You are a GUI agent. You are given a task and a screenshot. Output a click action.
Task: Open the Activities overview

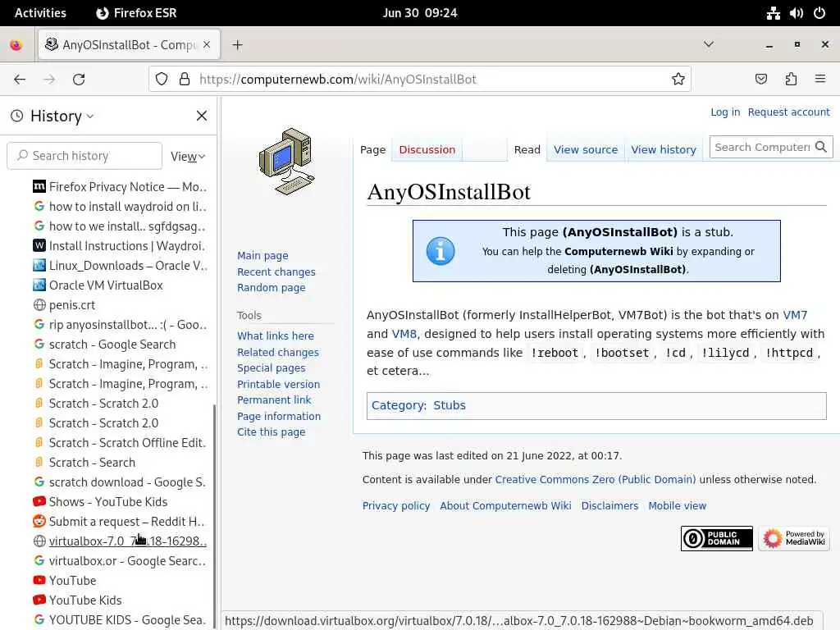point(40,13)
